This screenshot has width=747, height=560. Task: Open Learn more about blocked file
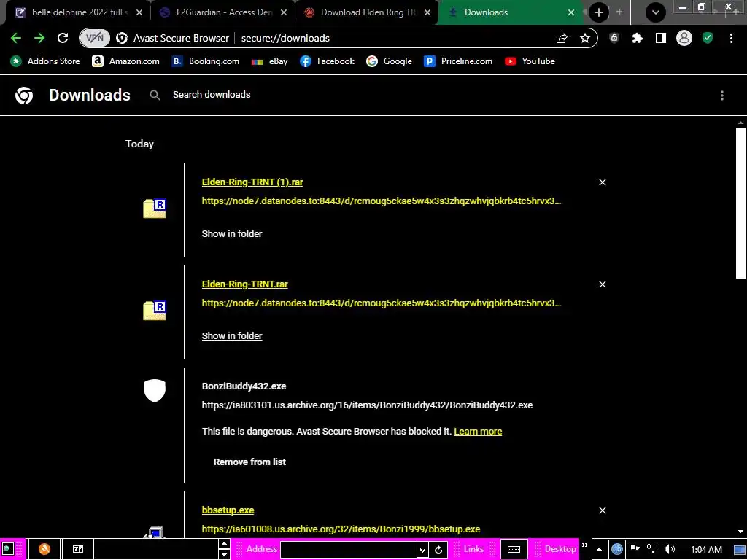point(478,432)
